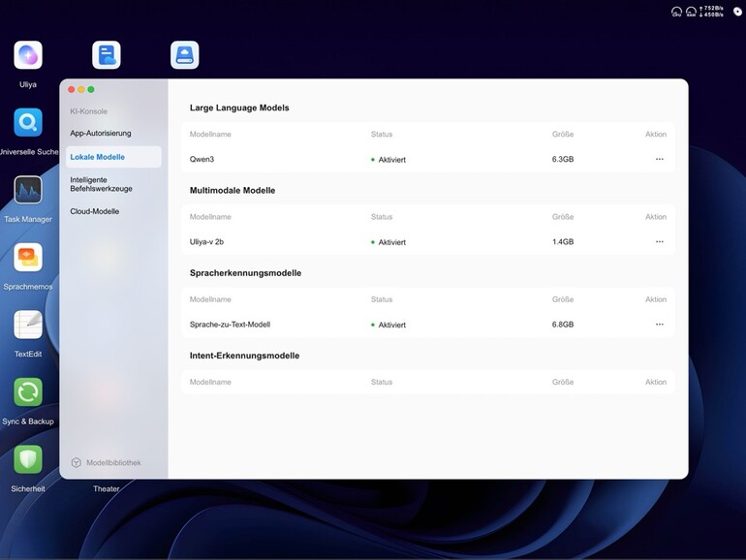Select the Qwen3 model name
The height and width of the screenshot is (560, 746).
[x=202, y=160]
